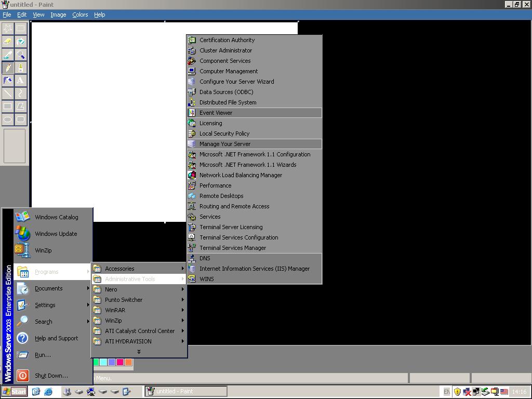Click the Windows Update globe icon
Viewport: 532px width, 399px height.
point(22,233)
